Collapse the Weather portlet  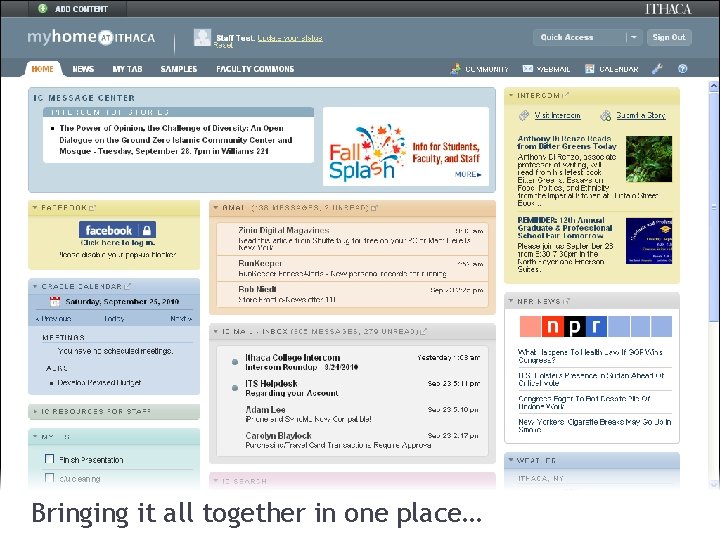(x=511, y=460)
